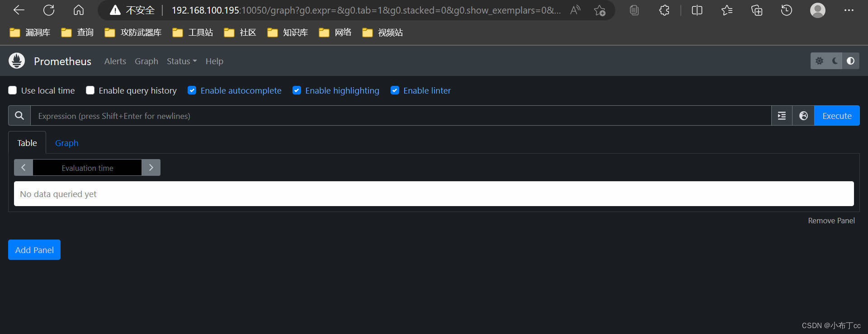Toggle split screen browser icon
Viewport: 868px width, 334px height.
(x=697, y=10)
